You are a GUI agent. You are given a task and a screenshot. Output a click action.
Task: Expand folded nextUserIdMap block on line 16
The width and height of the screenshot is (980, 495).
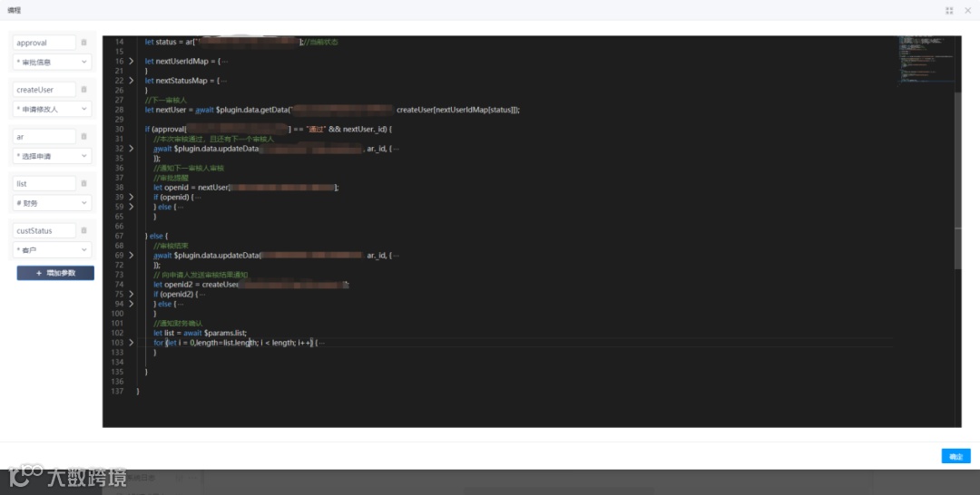[x=132, y=61]
